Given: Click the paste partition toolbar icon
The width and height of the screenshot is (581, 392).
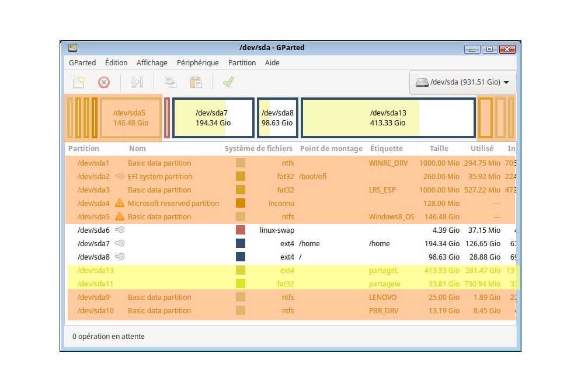Looking at the screenshot, I should (196, 82).
